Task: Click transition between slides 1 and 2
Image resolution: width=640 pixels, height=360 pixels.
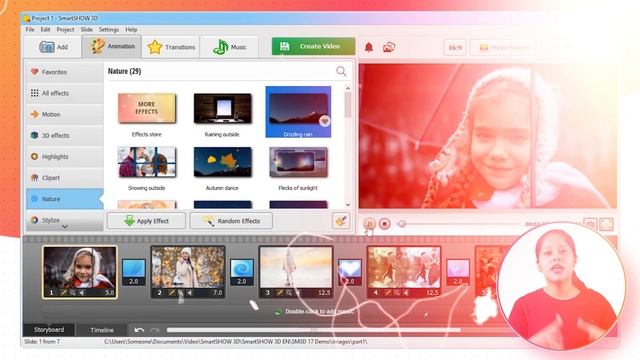Action: click(x=134, y=272)
